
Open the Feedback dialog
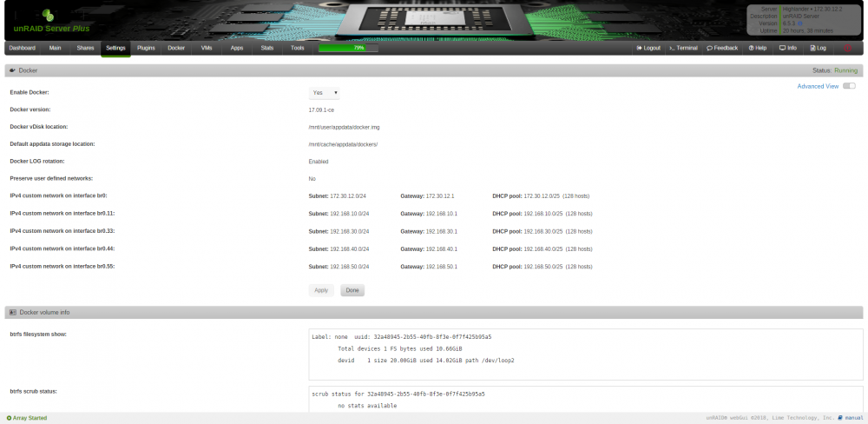[x=722, y=48]
